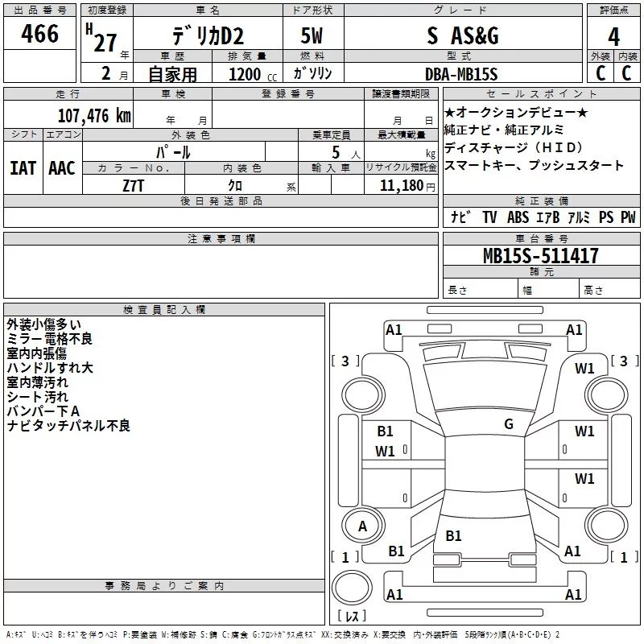The height and width of the screenshot is (644, 644).
Task: Select the note ハンドルすれ大
Action: [50, 368]
